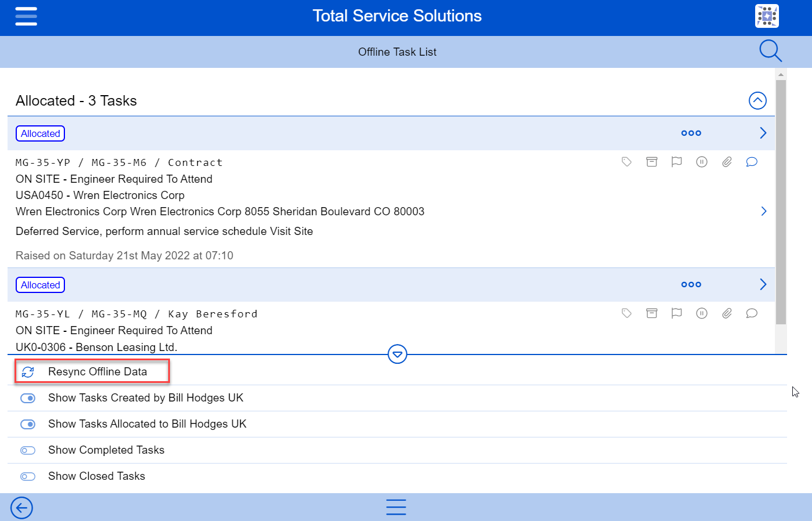The height and width of the screenshot is (521, 812).
Task: Click 'USA0450 - Wren Electronics Corp' line
Action: [x=100, y=195]
